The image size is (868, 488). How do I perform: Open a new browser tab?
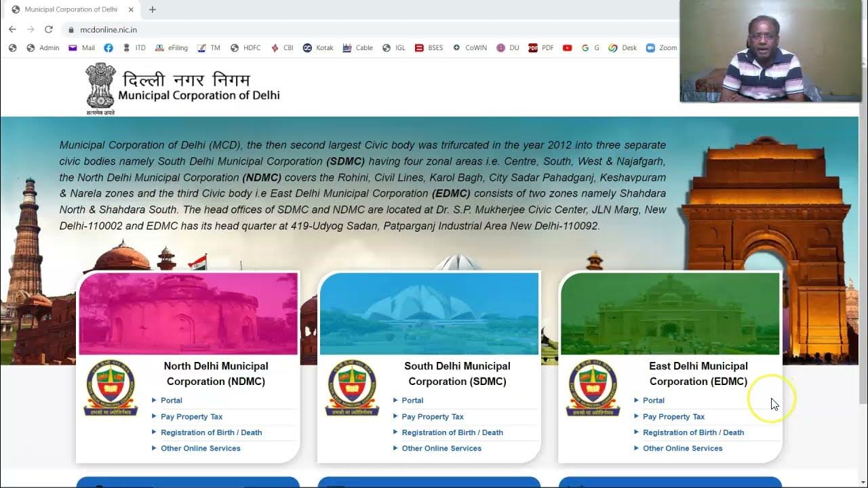pos(153,9)
